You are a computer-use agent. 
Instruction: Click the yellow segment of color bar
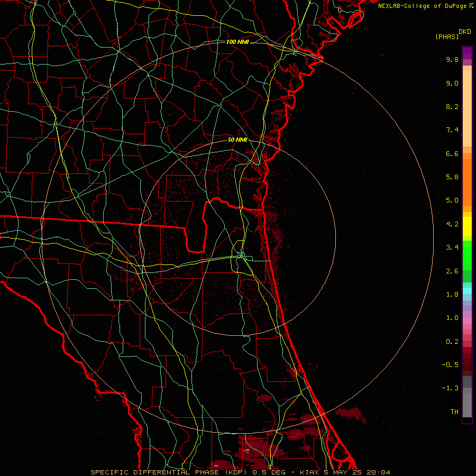(x=467, y=226)
